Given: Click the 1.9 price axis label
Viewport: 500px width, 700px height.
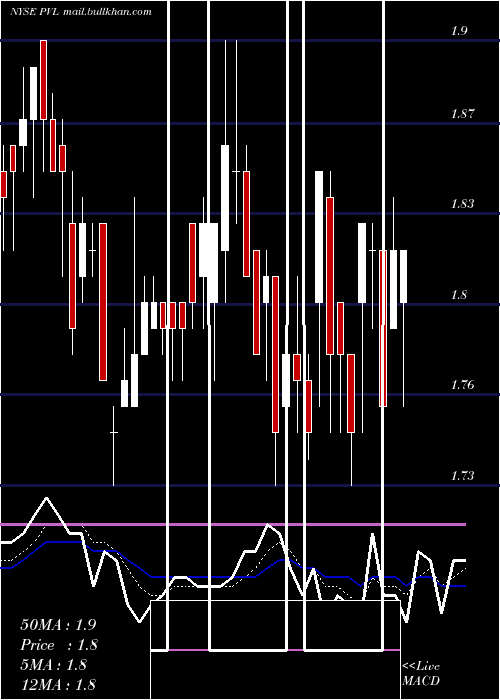Looking at the screenshot, I should click(459, 31).
